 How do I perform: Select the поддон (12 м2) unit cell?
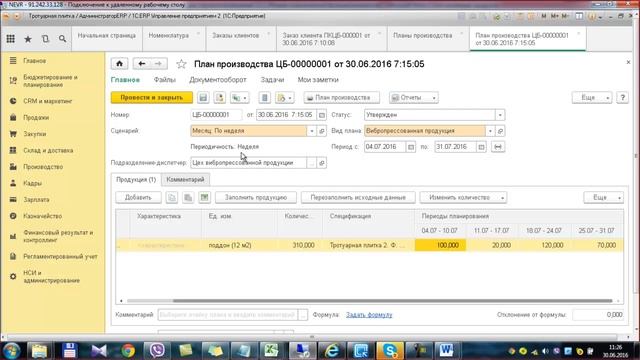[241, 245]
